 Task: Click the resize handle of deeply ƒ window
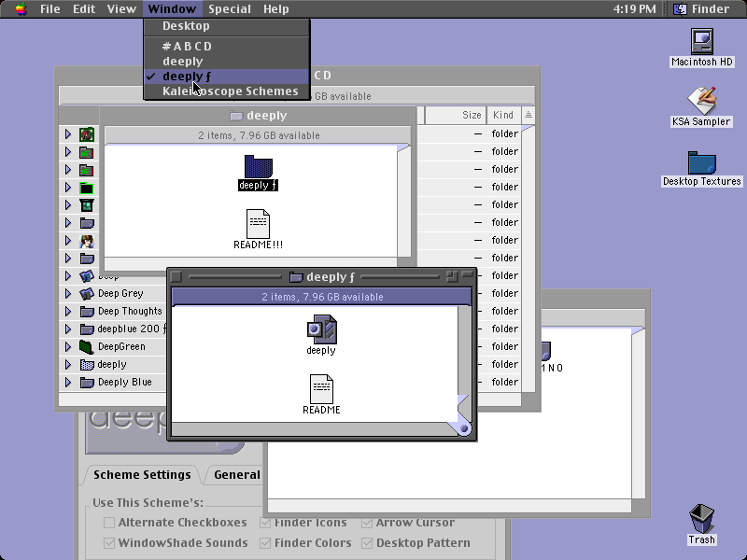(463, 428)
